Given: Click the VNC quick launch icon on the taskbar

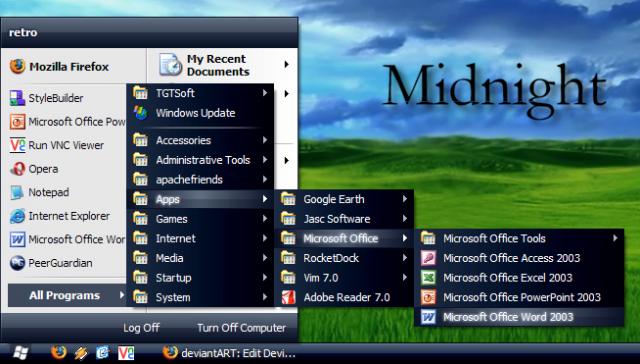Looking at the screenshot, I should click(126, 353).
